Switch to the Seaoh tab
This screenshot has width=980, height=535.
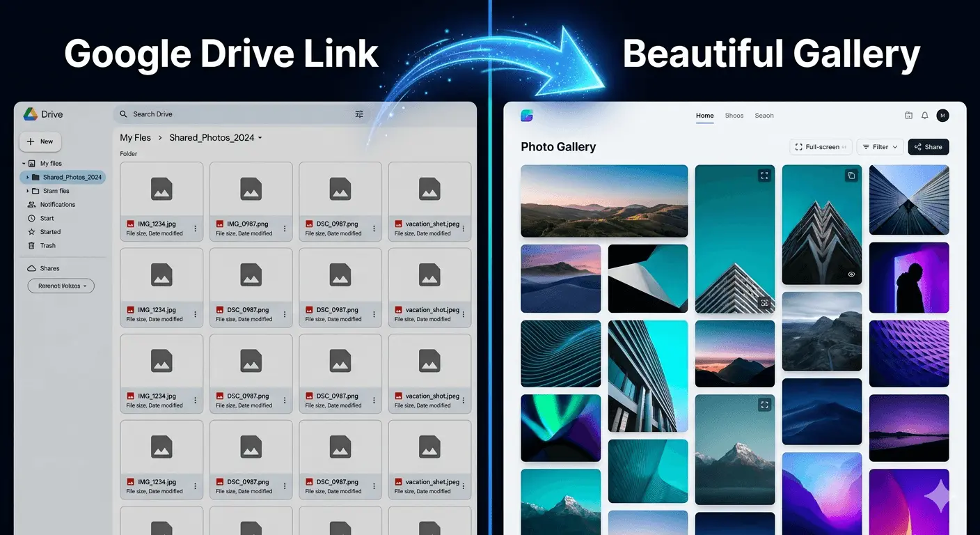click(x=764, y=116)
